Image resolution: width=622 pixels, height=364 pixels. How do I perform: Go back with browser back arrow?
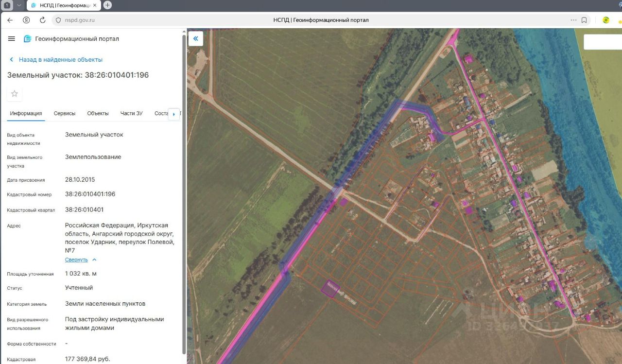tap(10, 20)
